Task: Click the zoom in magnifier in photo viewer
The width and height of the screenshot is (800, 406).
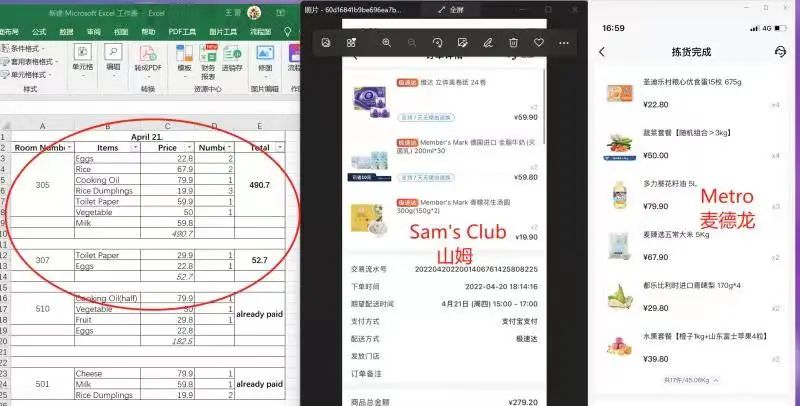Action: (386, 43)
